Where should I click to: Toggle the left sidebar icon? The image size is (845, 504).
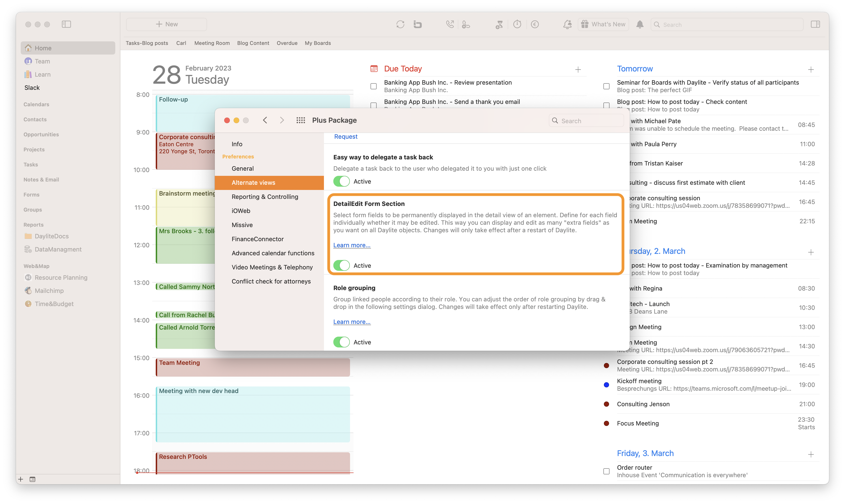point(66,24)
